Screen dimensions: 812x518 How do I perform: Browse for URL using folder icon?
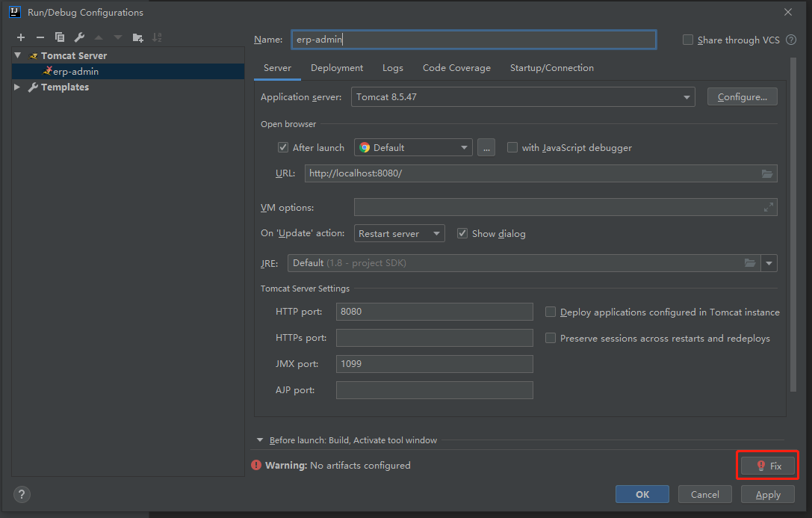click(x=767, y=173)
